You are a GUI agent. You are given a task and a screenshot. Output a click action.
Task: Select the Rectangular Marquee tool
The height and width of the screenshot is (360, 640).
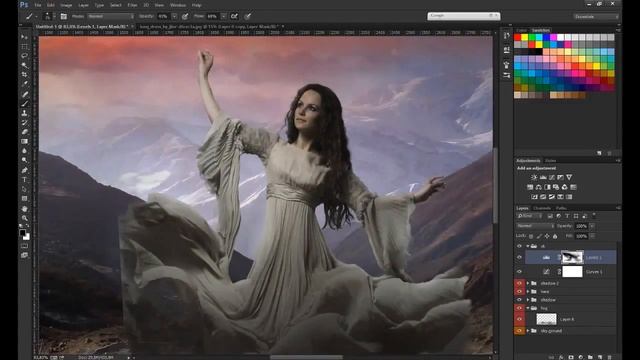tap(24, 46)
